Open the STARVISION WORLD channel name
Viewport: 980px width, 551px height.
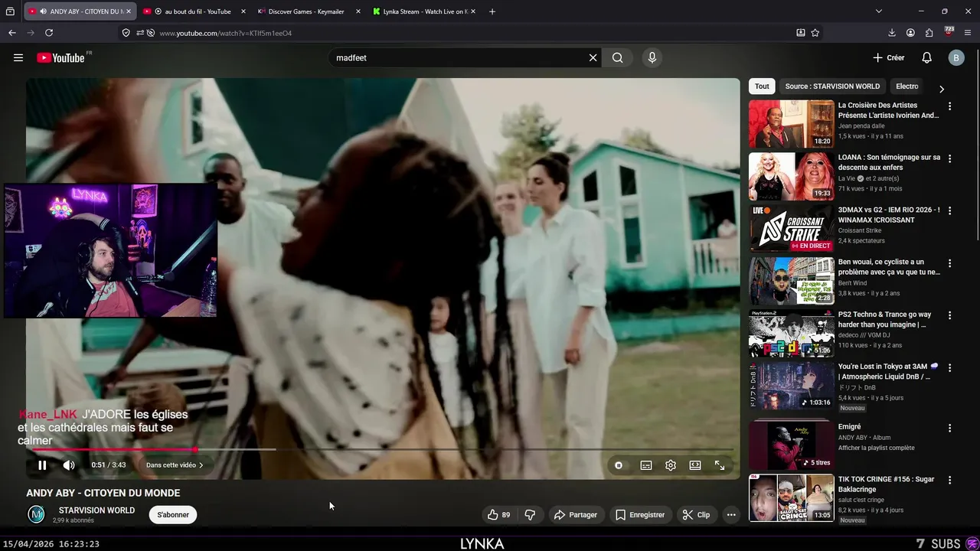click(96, 510)
